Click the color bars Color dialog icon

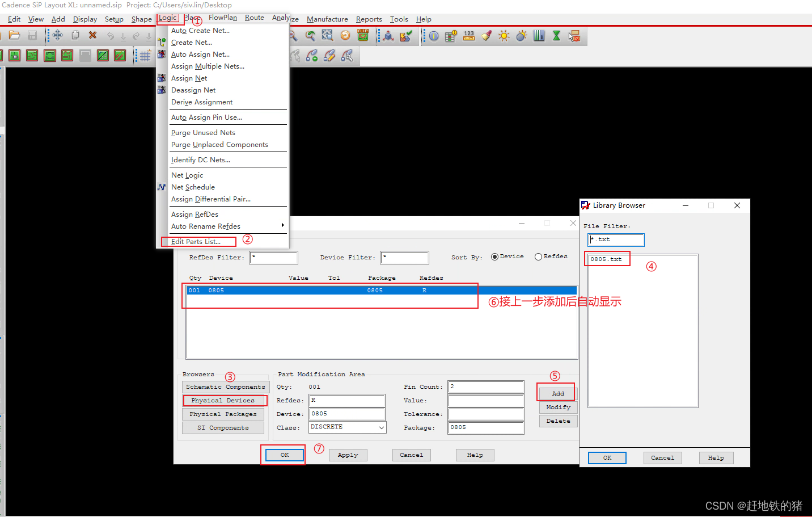point(539,36)
